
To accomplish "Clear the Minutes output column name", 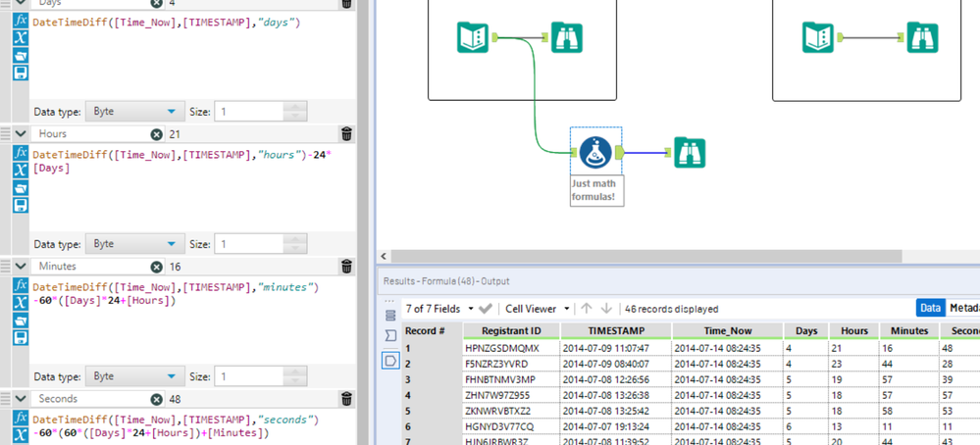I will [156, 267].
